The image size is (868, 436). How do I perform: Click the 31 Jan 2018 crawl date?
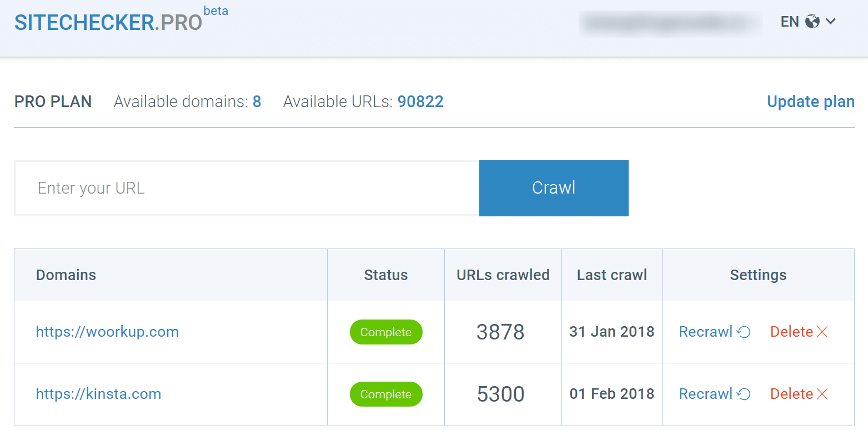tap(612, 332)
